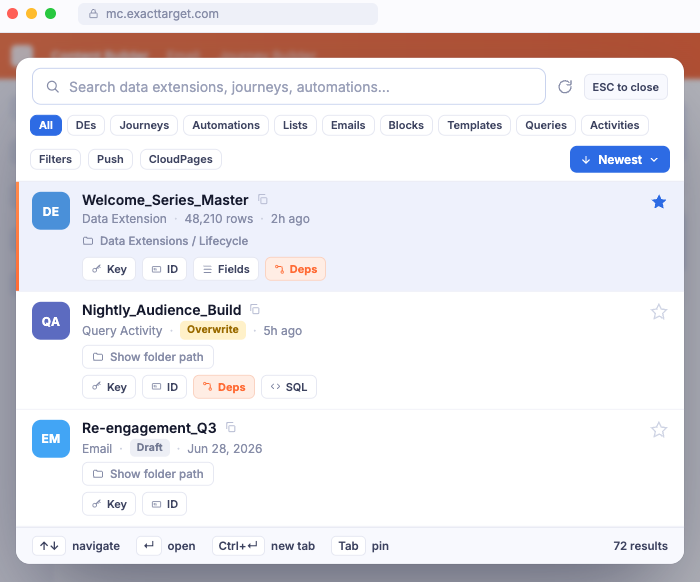This screenshot has width=700, height=582.
Task: Open the Newest sort dropdown
Action: [620, 159]
